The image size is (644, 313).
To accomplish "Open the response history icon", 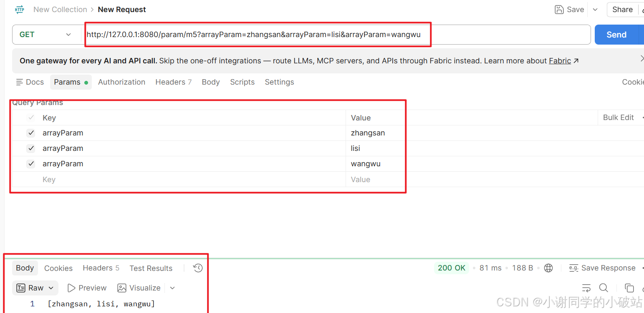I will point(198,268).
